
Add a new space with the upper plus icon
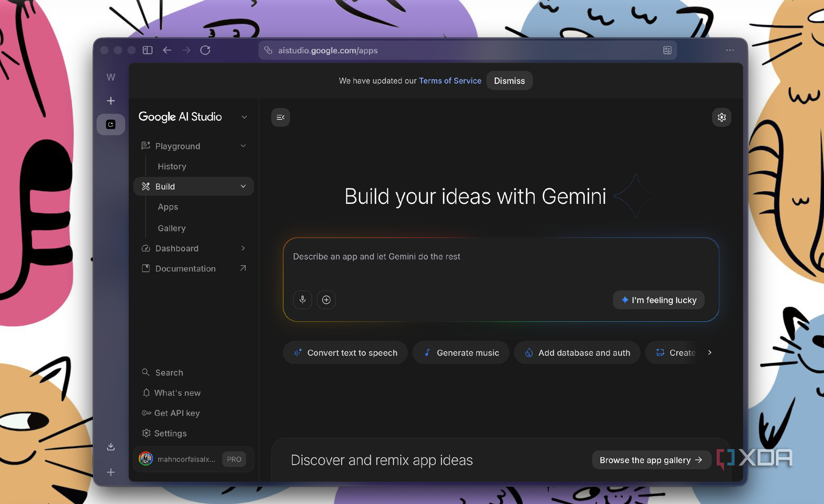tap(111, 101)
